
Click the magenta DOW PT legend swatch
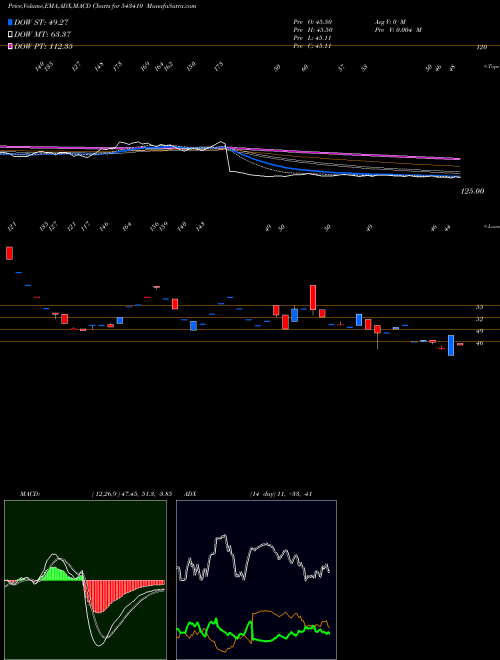(x=10, y=46)
